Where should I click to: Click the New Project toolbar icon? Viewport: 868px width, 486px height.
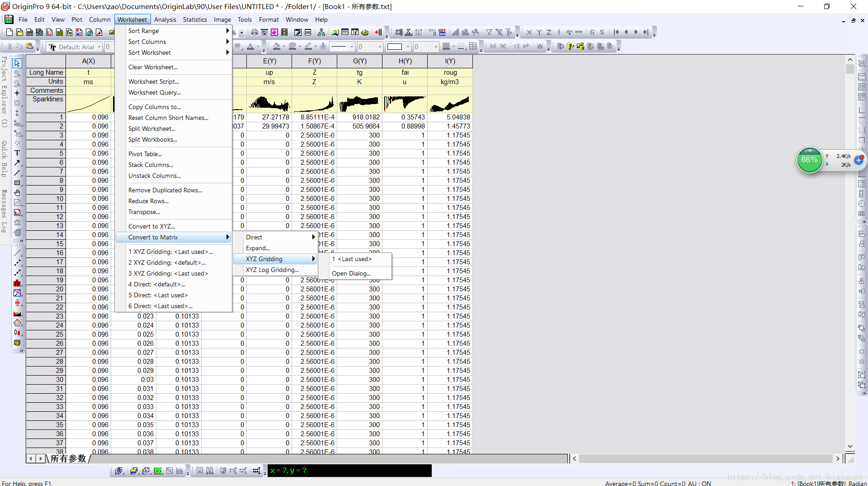pos(9,32)
